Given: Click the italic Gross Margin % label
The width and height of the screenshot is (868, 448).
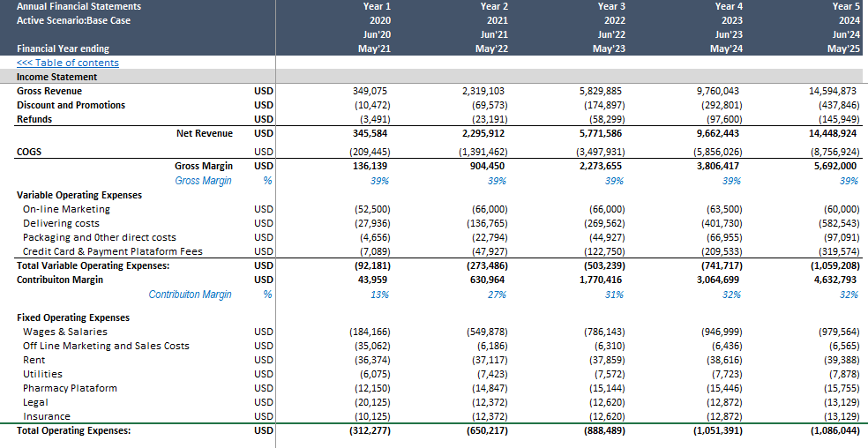Looking at the screenshot, I should point(203,181).
